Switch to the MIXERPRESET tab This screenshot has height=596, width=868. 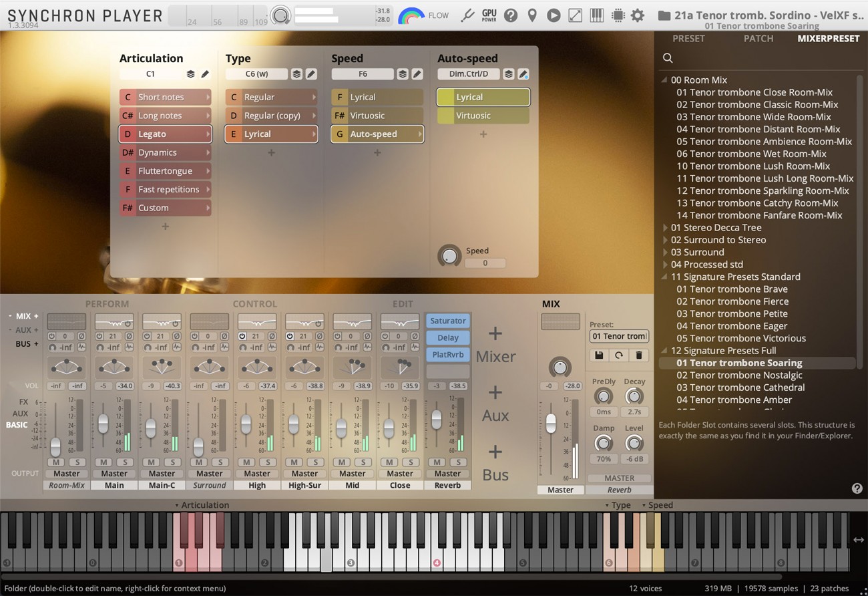pyautogui.click(x=829, y=39)
